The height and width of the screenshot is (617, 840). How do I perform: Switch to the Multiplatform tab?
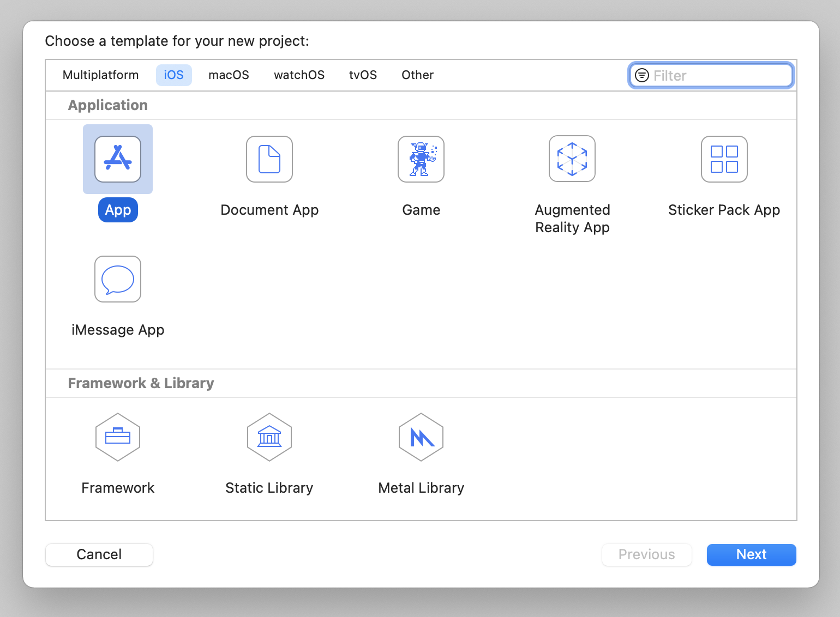(101, 75)
